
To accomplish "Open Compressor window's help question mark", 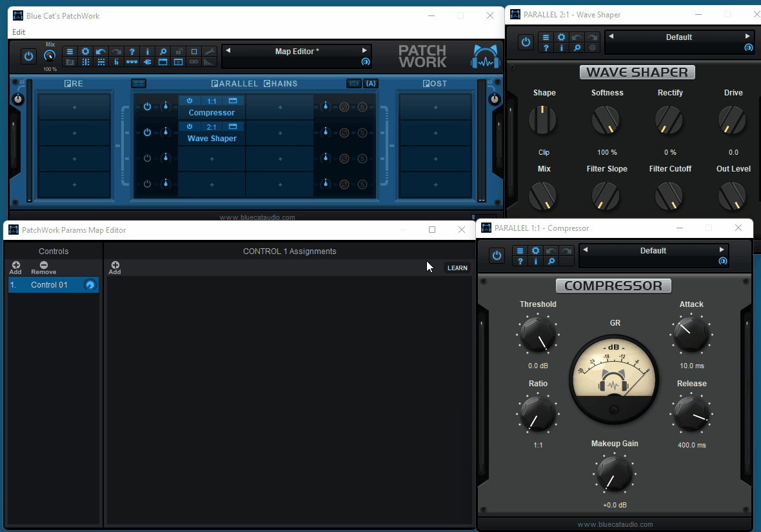I will coord(520,261).
